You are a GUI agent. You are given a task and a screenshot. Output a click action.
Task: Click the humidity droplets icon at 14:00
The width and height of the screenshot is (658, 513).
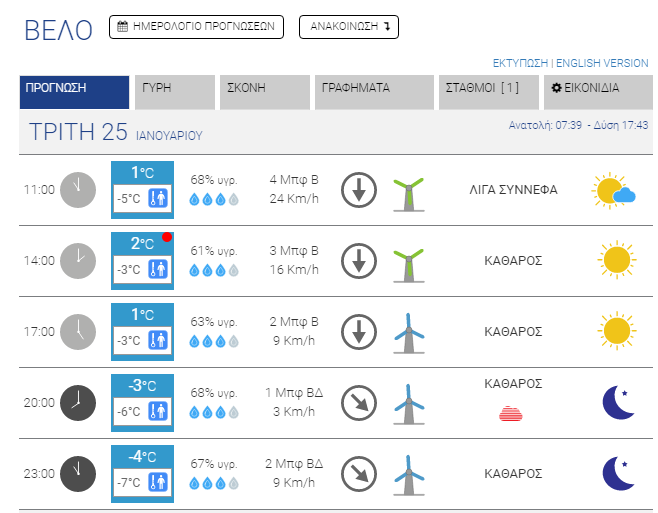(214, 270)
